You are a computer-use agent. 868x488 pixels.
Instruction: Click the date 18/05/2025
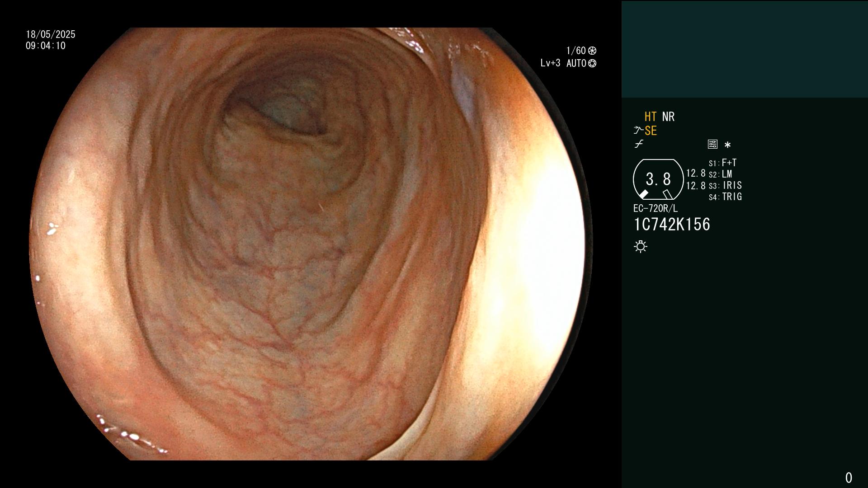pos(51,35)
